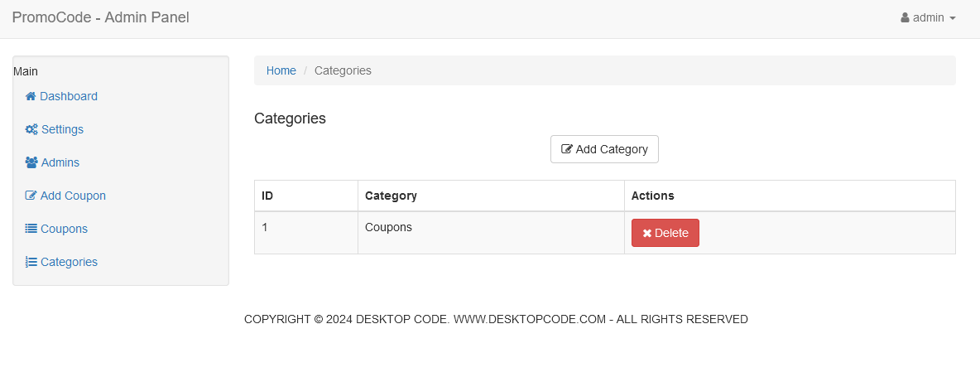This screenshot has height=382, width=980.
Task: Open the Add Coupon sidebar link
Action: (73, 196)
